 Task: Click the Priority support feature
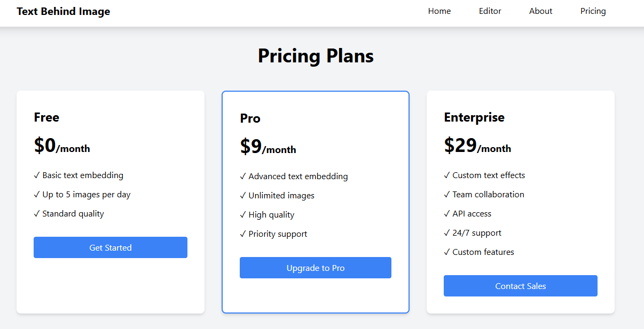(x=277, y=234)
